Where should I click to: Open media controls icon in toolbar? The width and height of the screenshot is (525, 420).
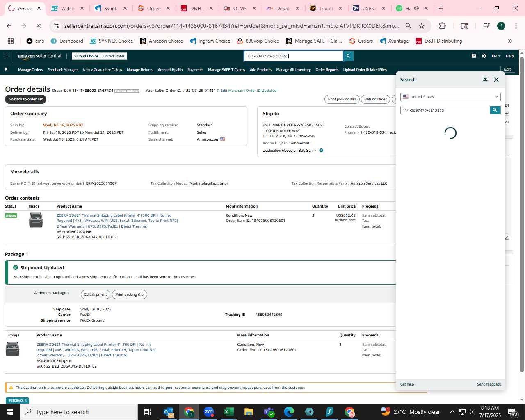pyautogui.click(x=486, y=26)
